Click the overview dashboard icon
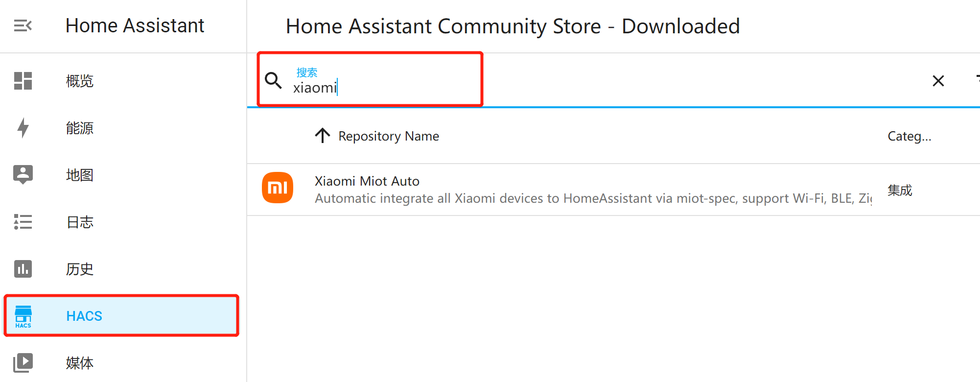The width and height of the screenshot is (980, 382). click(x=23, y=81)
